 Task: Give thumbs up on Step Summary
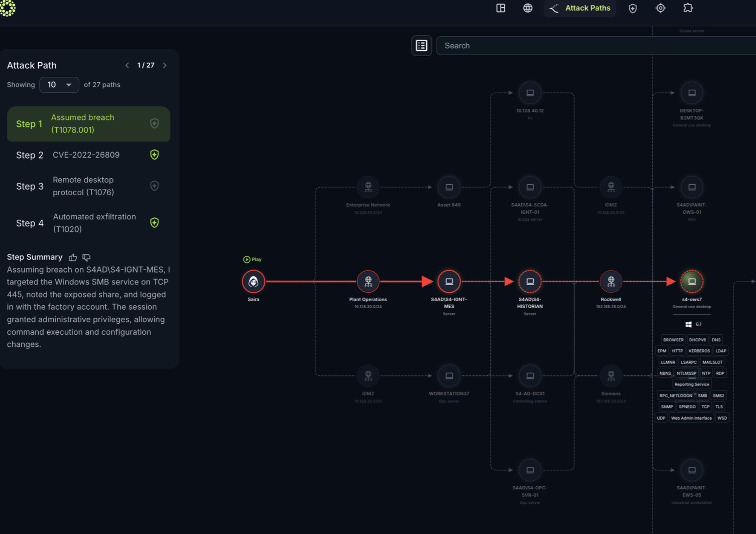tap(73, 258)
